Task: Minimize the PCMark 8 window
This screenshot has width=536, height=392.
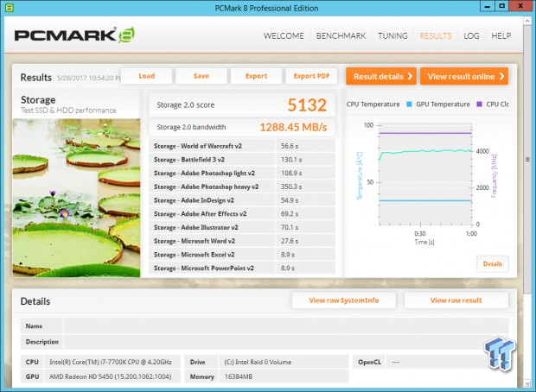Action: 488,6
